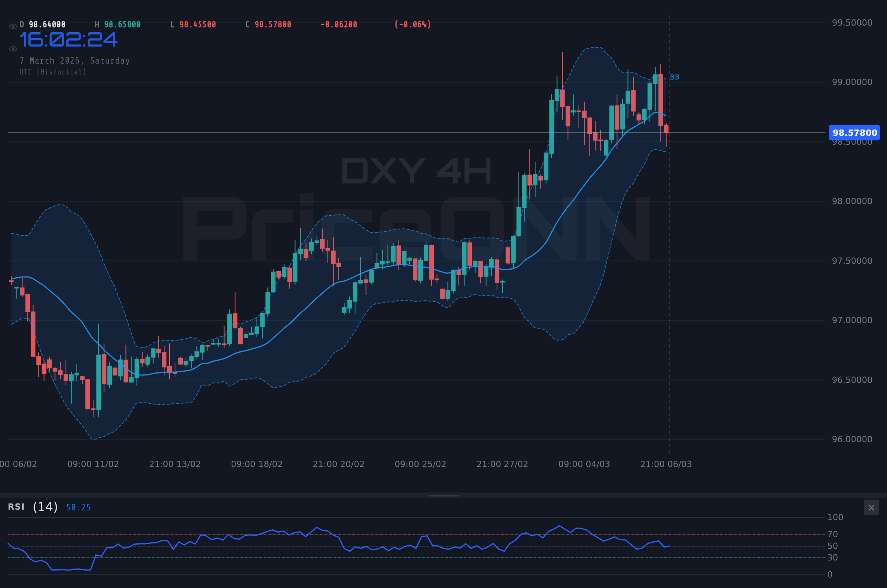
Task: Click the RSI (14) indicator title
Action: (x=33, y=507)
